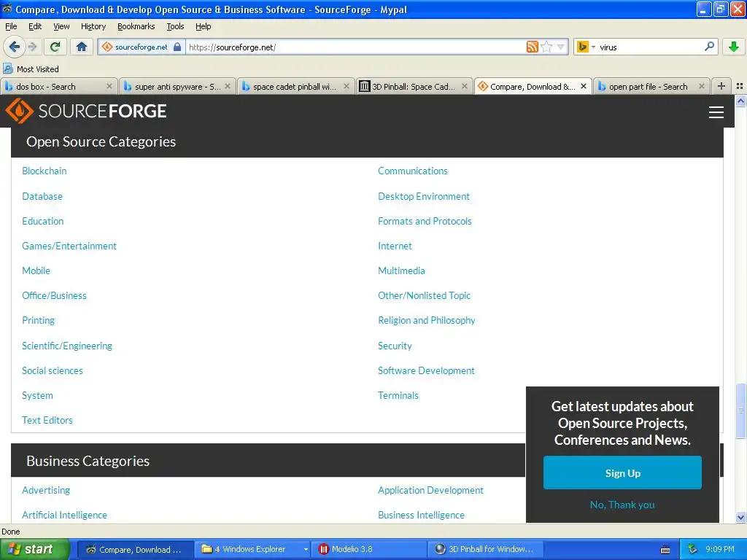Go to the Home page icon

[x=82, y=47]
